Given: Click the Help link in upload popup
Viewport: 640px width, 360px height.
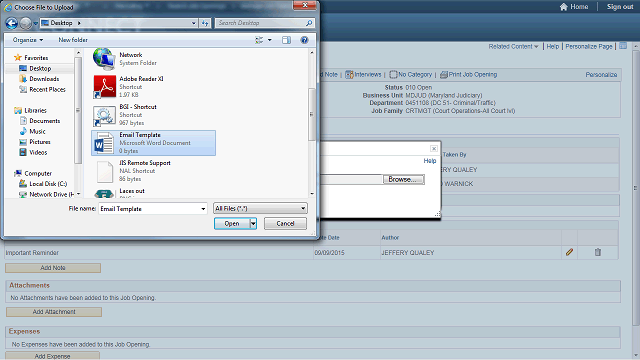Looking at the screenshot, I should pos(430,161).
